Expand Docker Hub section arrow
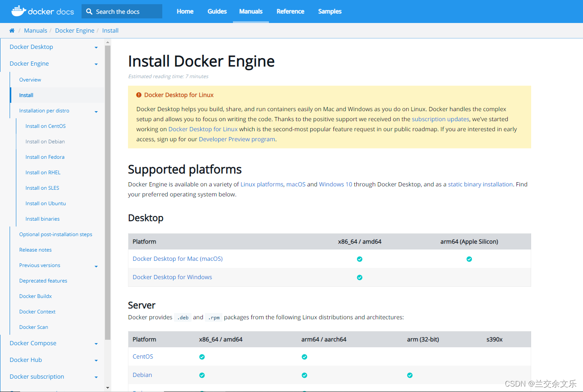583x392 pixels. coord(96,361)
